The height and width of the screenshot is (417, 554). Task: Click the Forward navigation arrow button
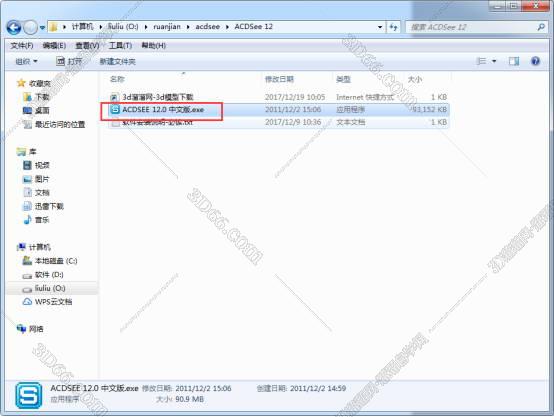click(x=30, y=27)
